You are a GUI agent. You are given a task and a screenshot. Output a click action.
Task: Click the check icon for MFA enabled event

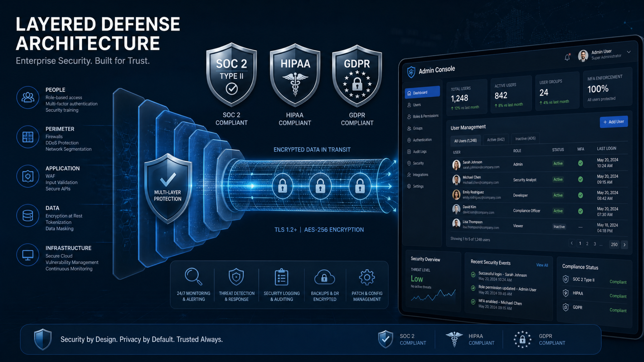tap(473, 302)
